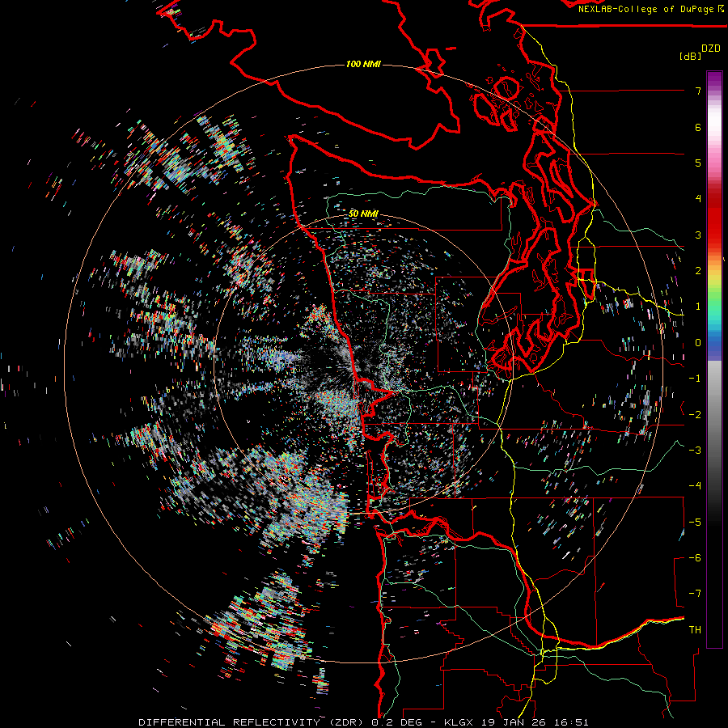Click the 6 value on the dB scale
The height and width of the screenshot is (728, 728).
(698, 127)
